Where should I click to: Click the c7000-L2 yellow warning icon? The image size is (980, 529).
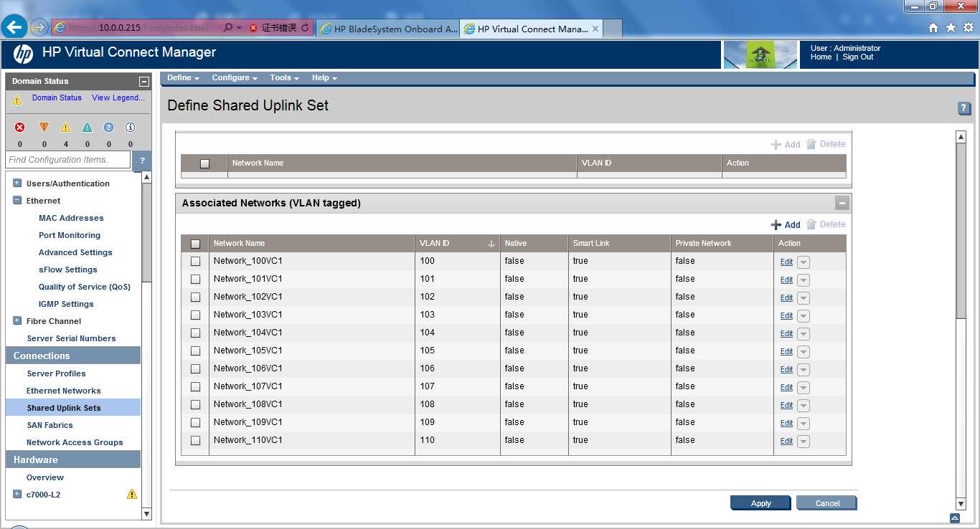pos(132,494)
